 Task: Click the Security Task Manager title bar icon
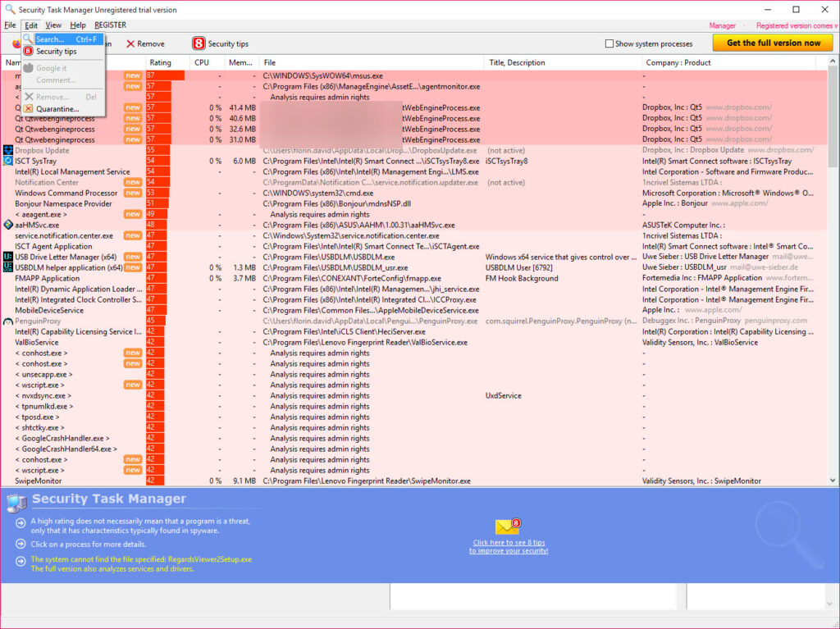(x=10, y=9)
